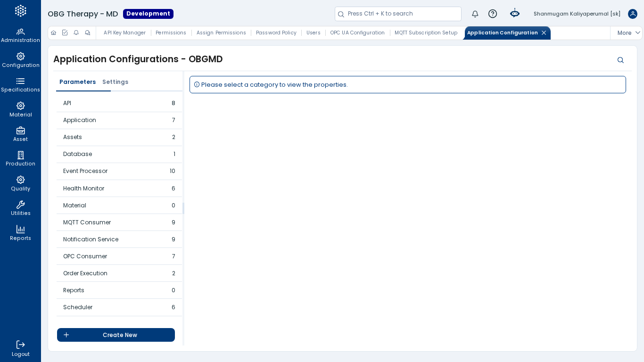This screenshot has width=644, height=362.
Task: Open the Asset sidebar section
Action: pyautogui.click(x=20, y=134)
